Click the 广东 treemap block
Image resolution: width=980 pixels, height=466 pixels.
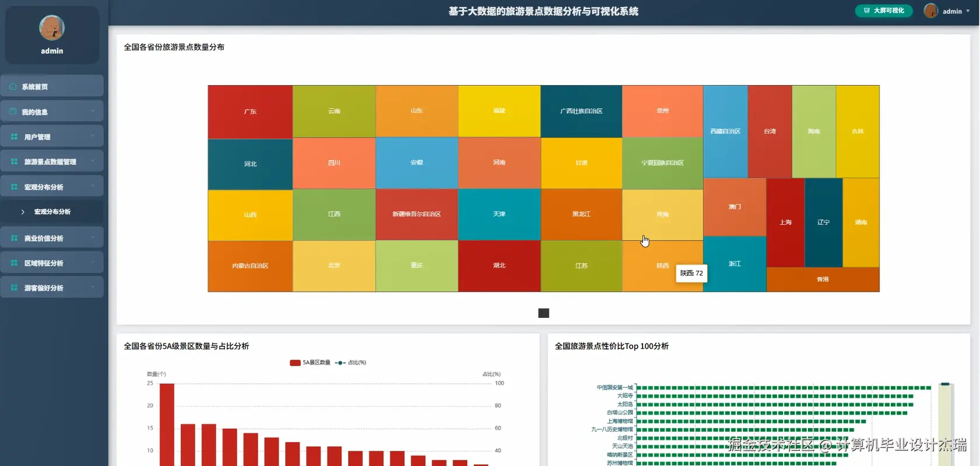point(250,111)
